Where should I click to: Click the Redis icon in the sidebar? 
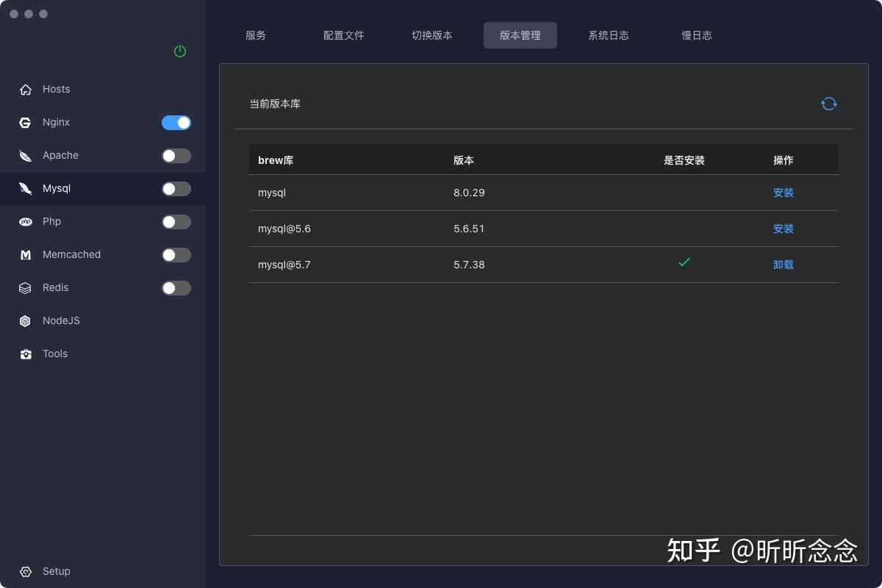tap(25, 287)
